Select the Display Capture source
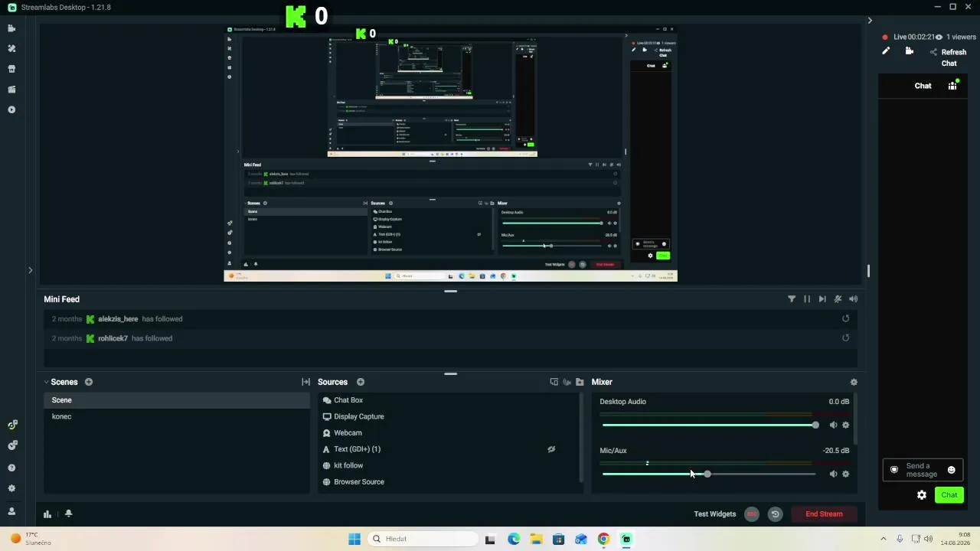Screen dimensions: 980x551 coord(449,416)
